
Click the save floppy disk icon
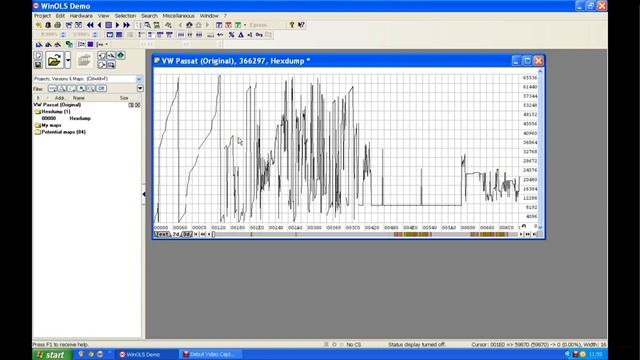(38, 65)
